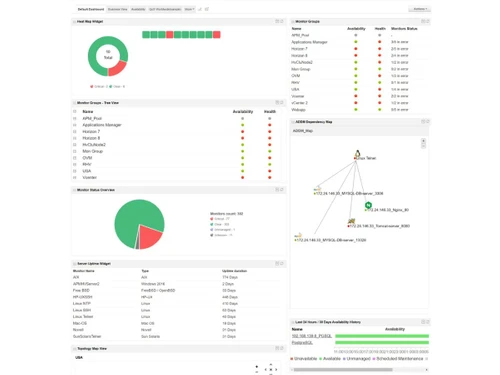Click refresh icon on Heat Map Widget header
Viewport: 500px width, 375px height.
pos(282,21)
